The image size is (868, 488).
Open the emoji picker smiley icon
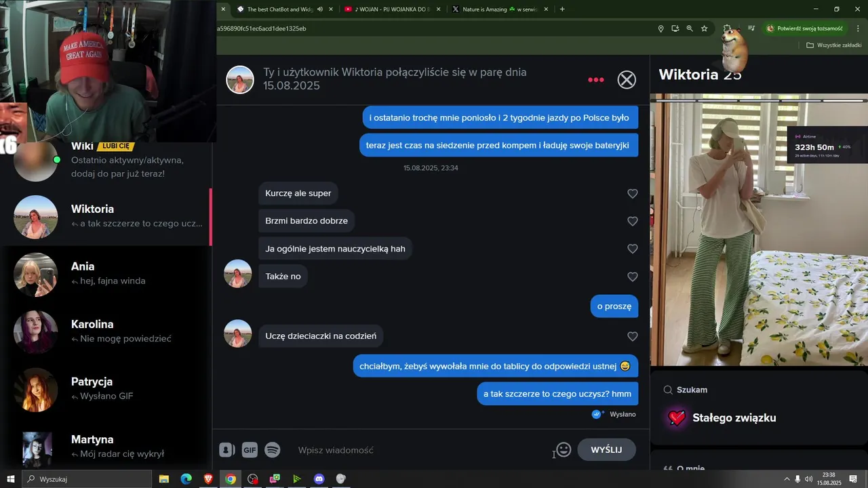click(564, 449)
